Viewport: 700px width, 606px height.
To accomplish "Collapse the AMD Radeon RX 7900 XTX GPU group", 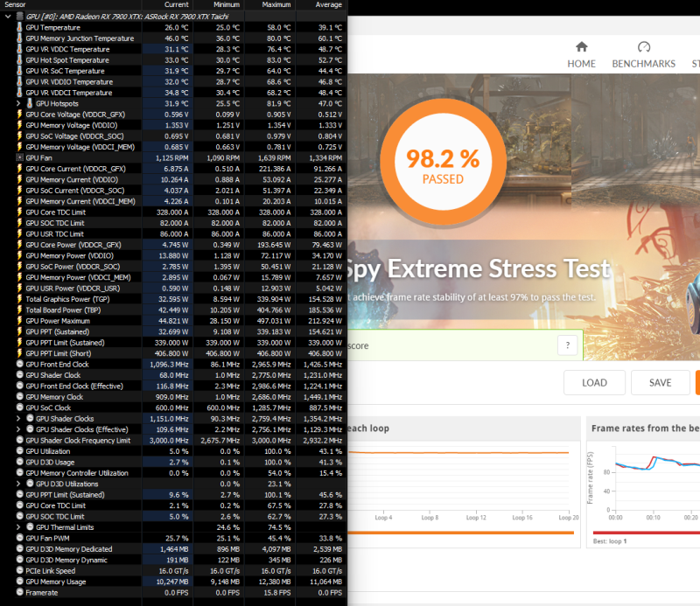I will click(8, 17).
